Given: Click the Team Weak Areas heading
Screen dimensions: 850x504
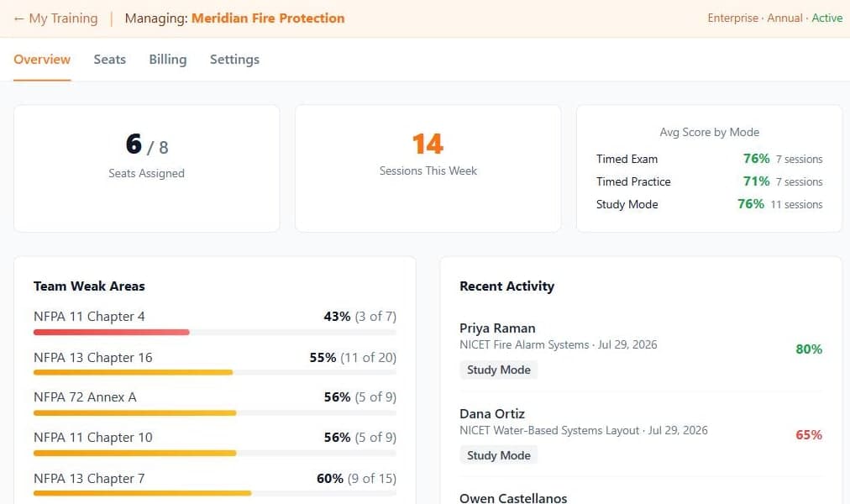Looking at the screenshot, I should tap(89, 286).
